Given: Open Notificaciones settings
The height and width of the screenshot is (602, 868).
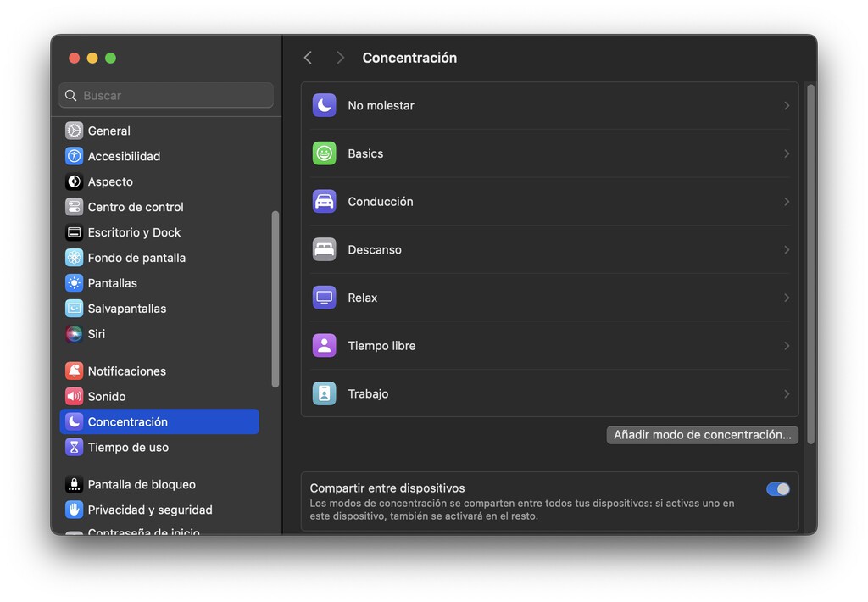Looking at the screenshot, I should pyautogui.click(x=123, y=371).
